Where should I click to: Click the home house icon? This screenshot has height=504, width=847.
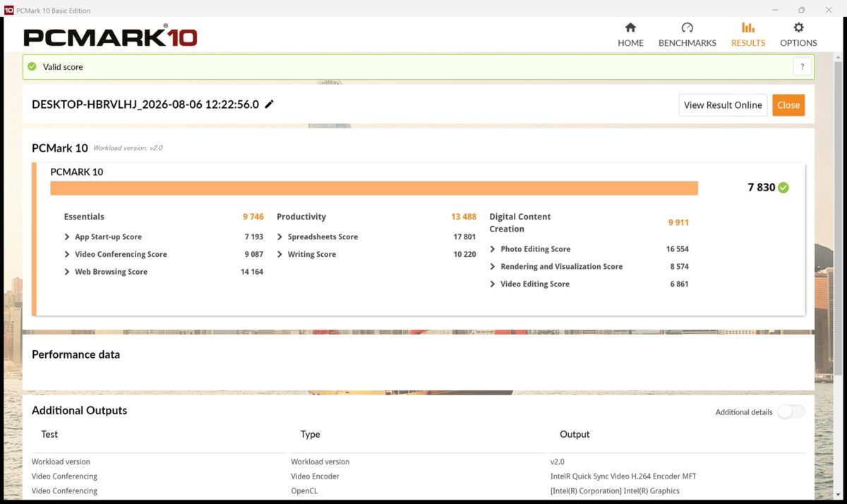click(630, 28)
